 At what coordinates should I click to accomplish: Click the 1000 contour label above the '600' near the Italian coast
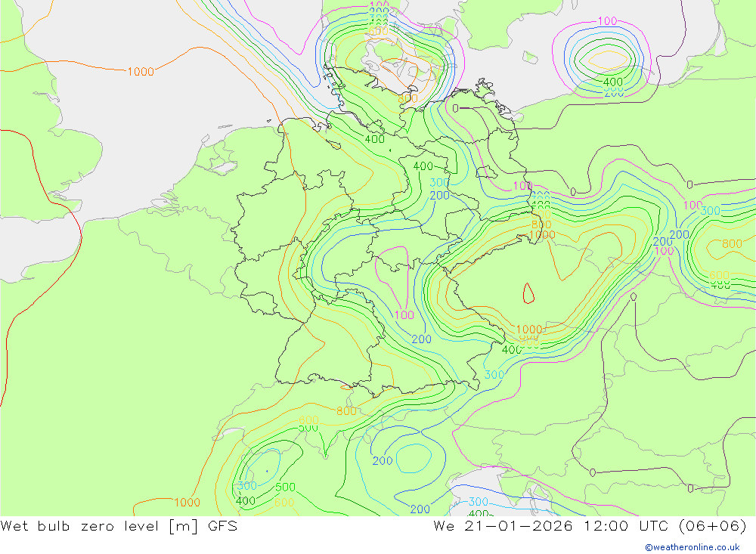pos(187,503)
